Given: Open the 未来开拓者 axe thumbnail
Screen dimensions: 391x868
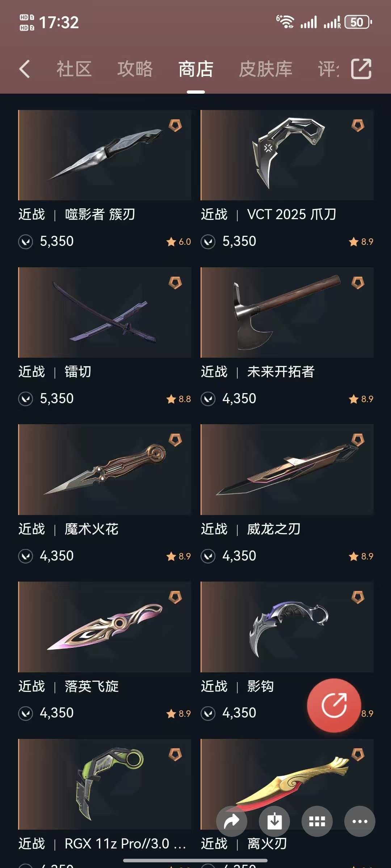Looking at the screenshot, I should 287,312.
